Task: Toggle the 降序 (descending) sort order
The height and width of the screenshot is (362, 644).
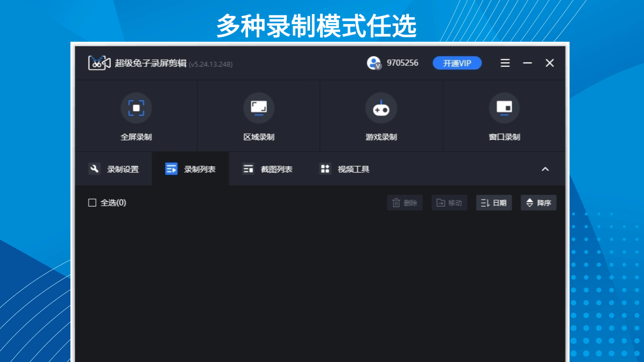Action: [538, 202]
